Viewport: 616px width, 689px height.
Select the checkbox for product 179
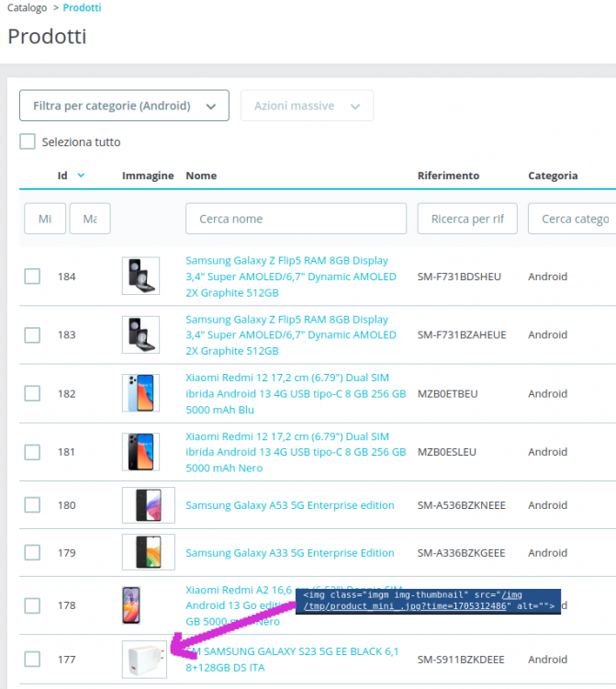(32, 552)
